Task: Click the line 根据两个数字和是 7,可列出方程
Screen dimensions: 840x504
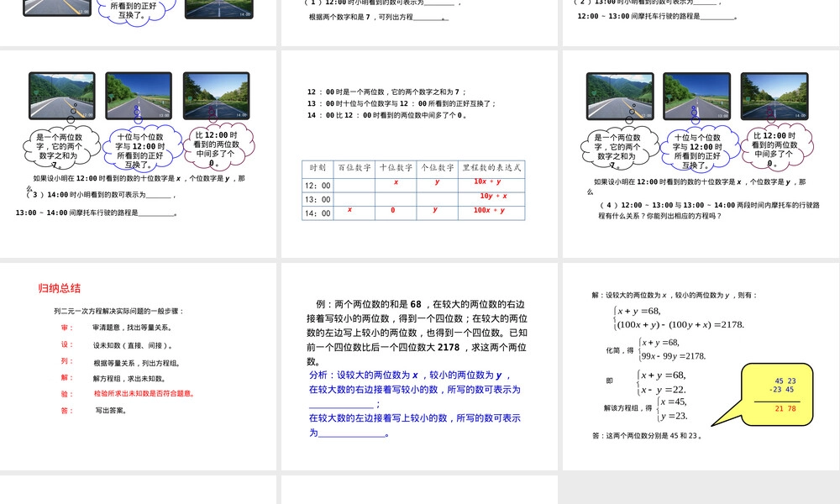Action: pos(378,17)
